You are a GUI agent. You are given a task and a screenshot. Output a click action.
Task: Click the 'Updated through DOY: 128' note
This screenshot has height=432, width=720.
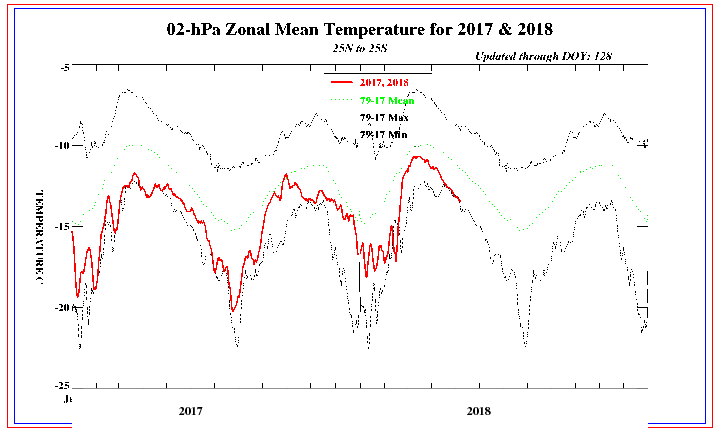(543, 56)
